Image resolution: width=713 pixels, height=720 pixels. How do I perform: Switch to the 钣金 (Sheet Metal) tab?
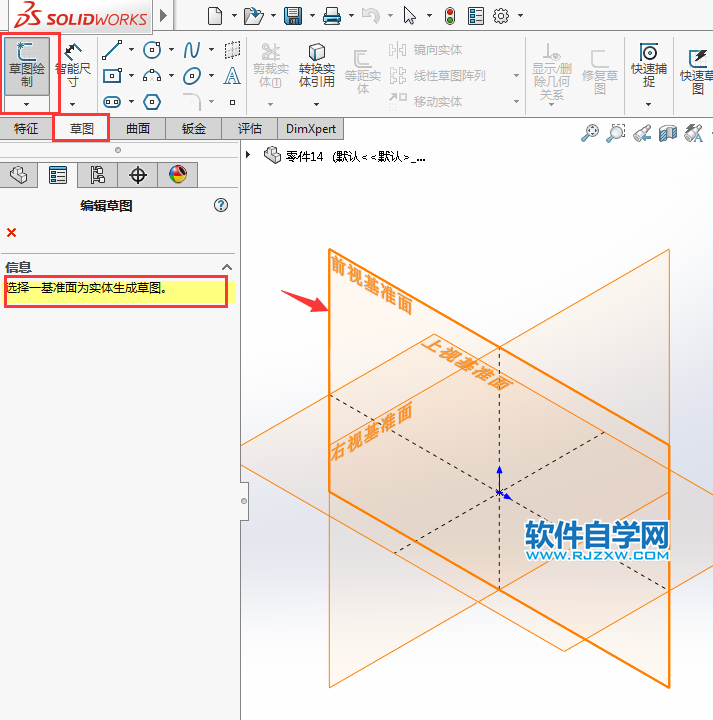point(194,129)
